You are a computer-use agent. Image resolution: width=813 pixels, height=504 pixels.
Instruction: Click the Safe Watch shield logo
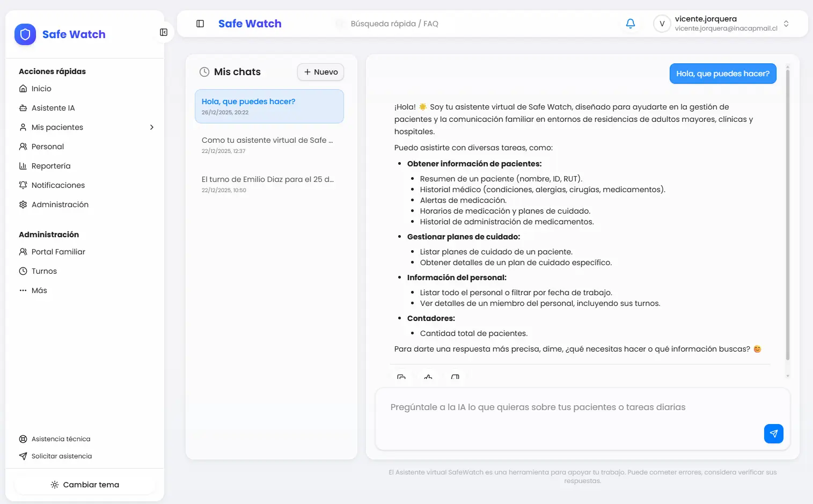(x=25, y=34)
